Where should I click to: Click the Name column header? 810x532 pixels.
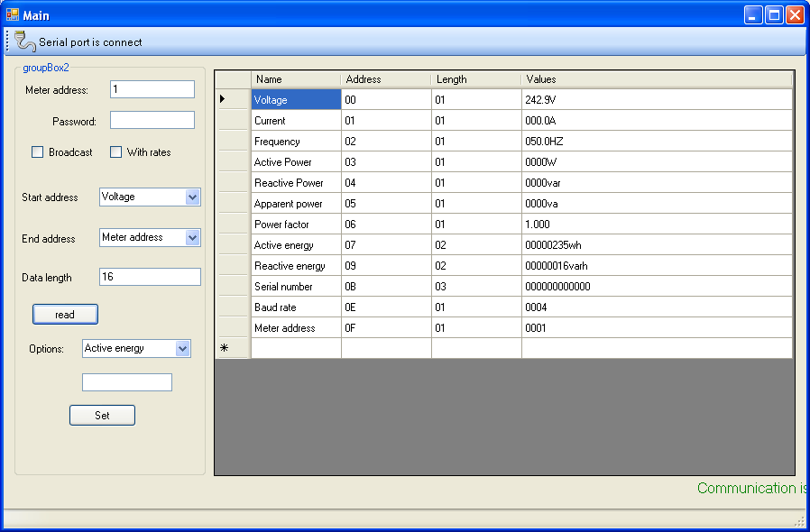296,79
